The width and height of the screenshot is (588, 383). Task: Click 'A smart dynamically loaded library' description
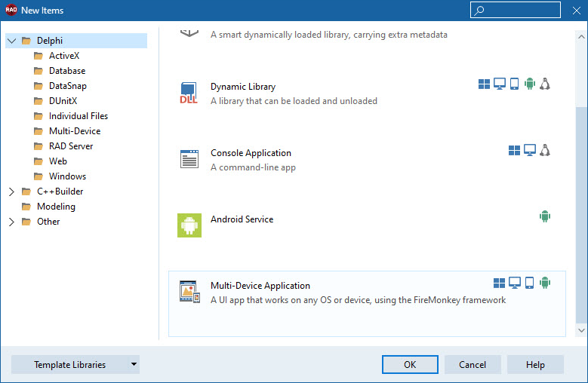tap(329, 35)
